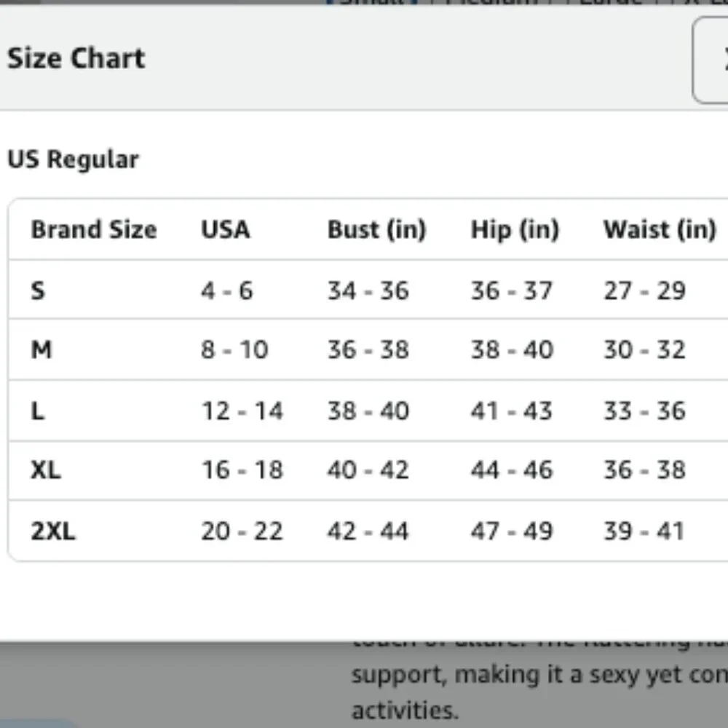Select the 2XL brand size row
The width and height of the screenshot is (728, 728).
point(368,531)
